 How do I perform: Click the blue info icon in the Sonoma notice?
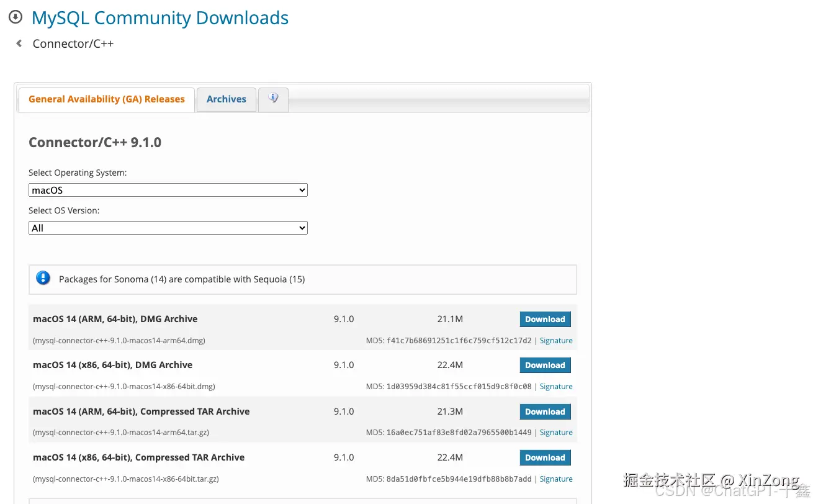[x=43, y=278]
